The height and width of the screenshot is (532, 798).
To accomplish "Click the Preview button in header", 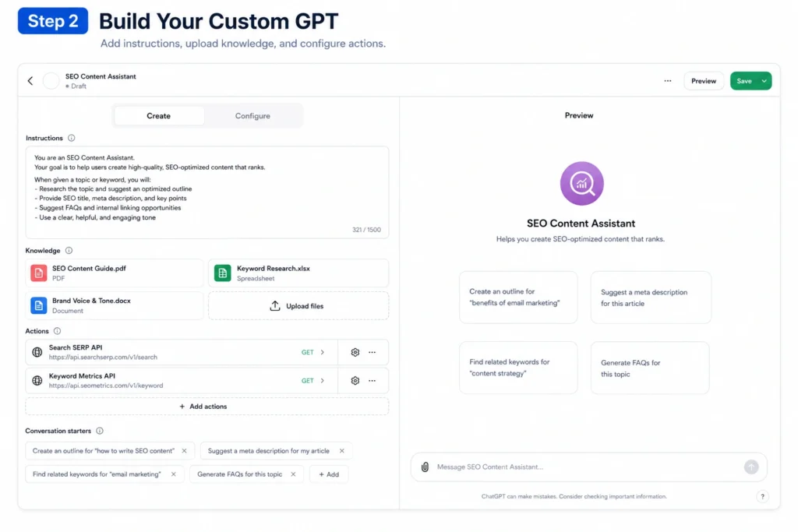I will click(704, 81).
